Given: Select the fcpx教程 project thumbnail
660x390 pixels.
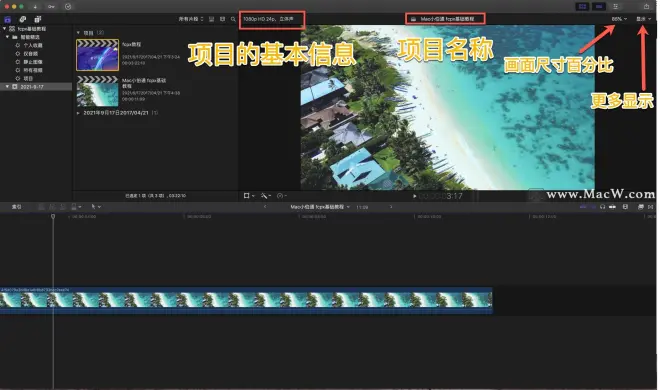Looking at the screenshot, I should [98, 55].
